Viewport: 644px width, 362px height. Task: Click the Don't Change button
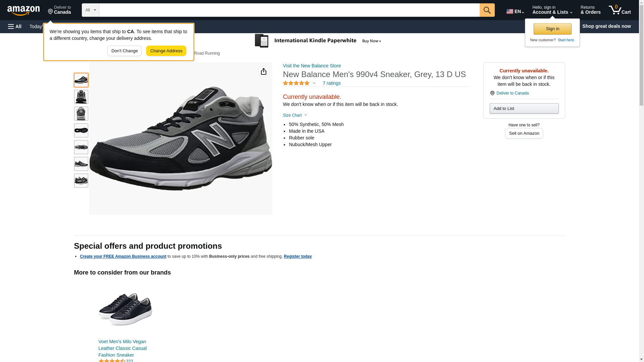[x=124, y=51]
